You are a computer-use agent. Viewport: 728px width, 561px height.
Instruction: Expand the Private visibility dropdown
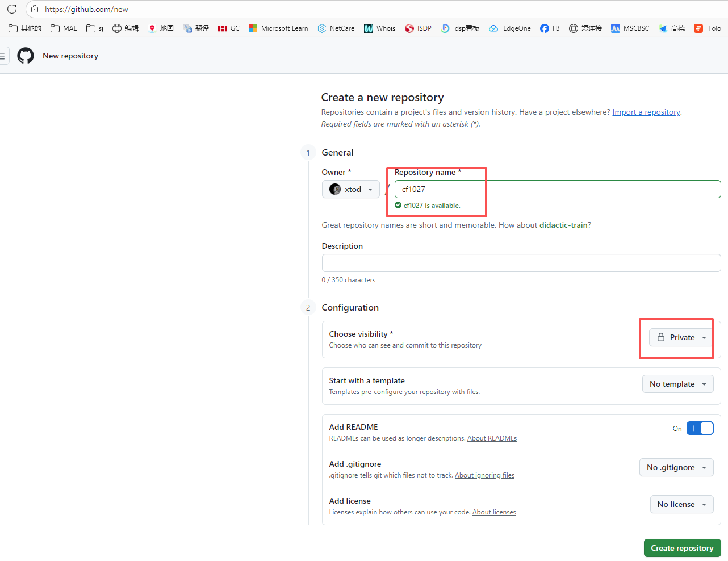coord(681,337)
